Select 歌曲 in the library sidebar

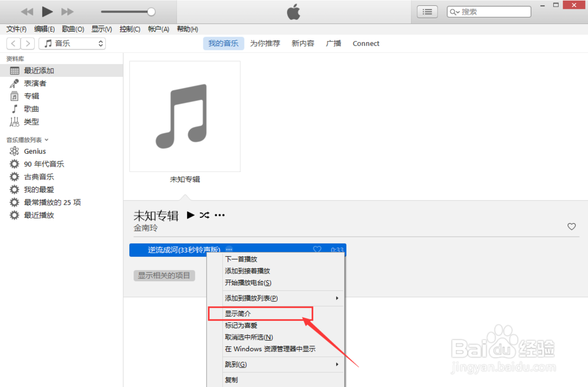(x=32, y=109)
